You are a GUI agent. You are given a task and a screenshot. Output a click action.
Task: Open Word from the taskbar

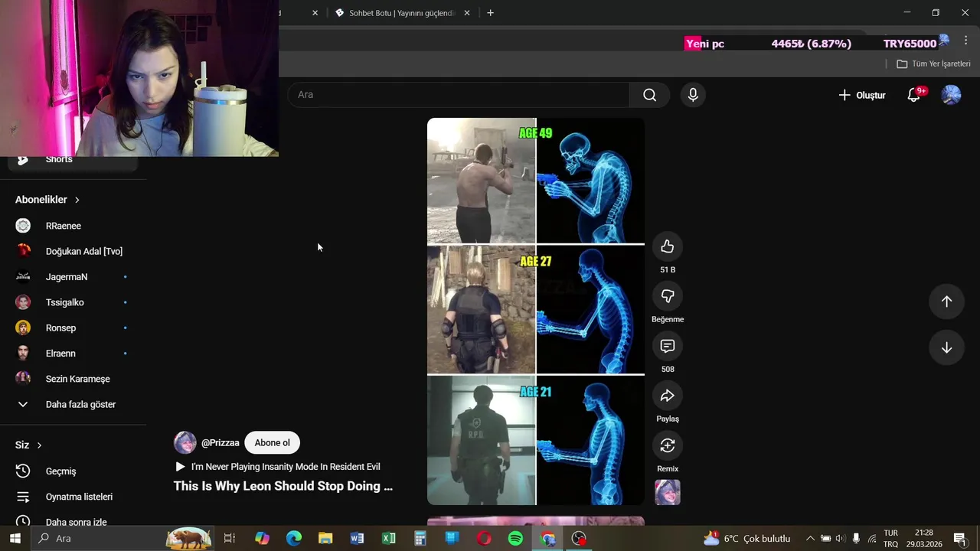357,539
